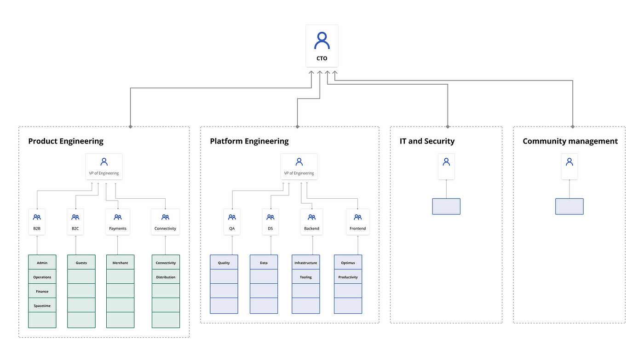
Task: Click the Spacetime green cell
Action: [x=42, y=306]
